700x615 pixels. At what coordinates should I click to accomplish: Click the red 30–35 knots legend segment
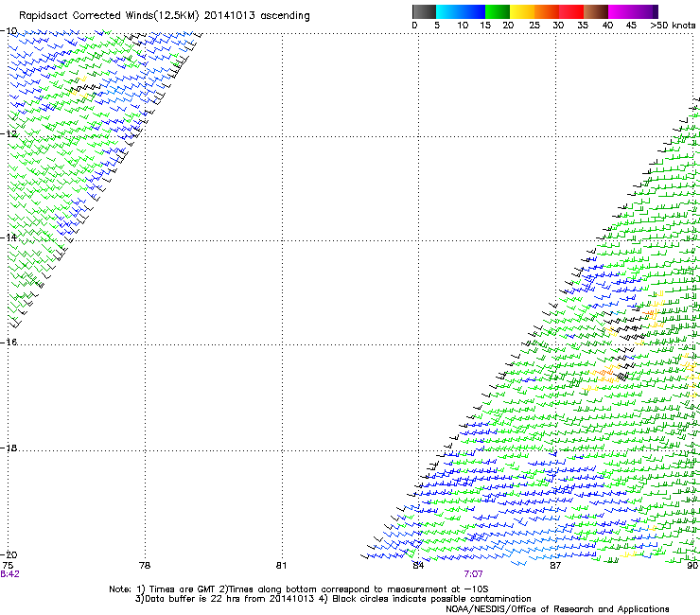[571, 11]
